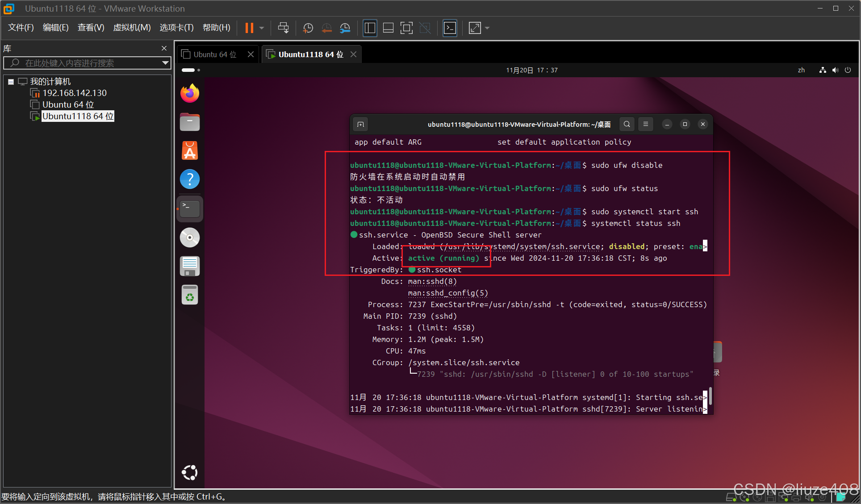Viewport: 861px width, 504px height.
Task: Take a snapshot of the virtual machine
Action: 308,28
